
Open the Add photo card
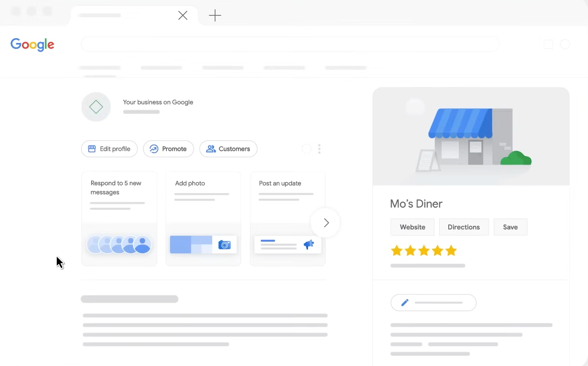203,219
